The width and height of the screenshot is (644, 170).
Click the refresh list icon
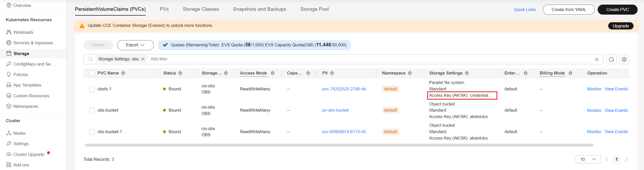pos(611,59)
